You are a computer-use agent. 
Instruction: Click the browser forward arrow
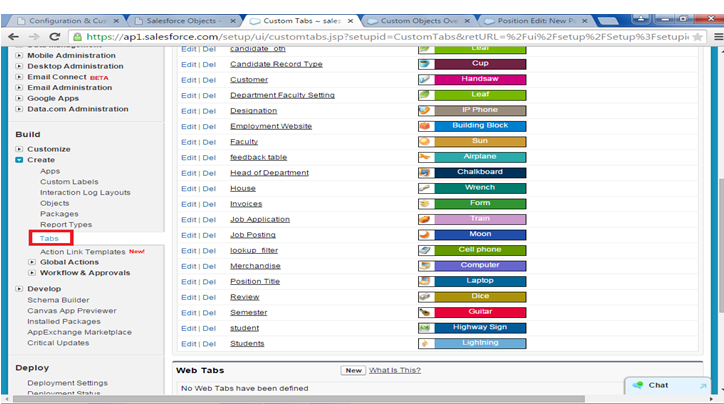34,36
